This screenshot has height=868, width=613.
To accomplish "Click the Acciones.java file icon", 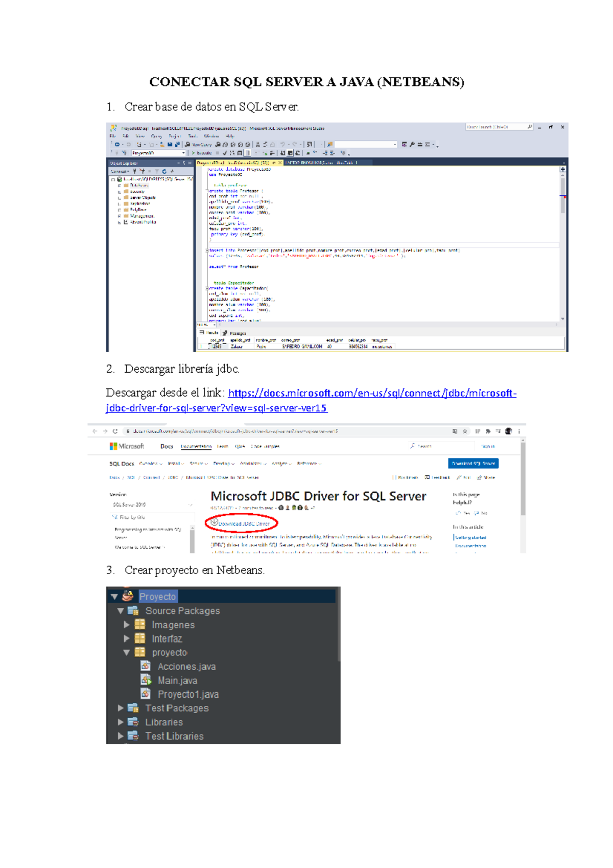I will tap(146, 666).
